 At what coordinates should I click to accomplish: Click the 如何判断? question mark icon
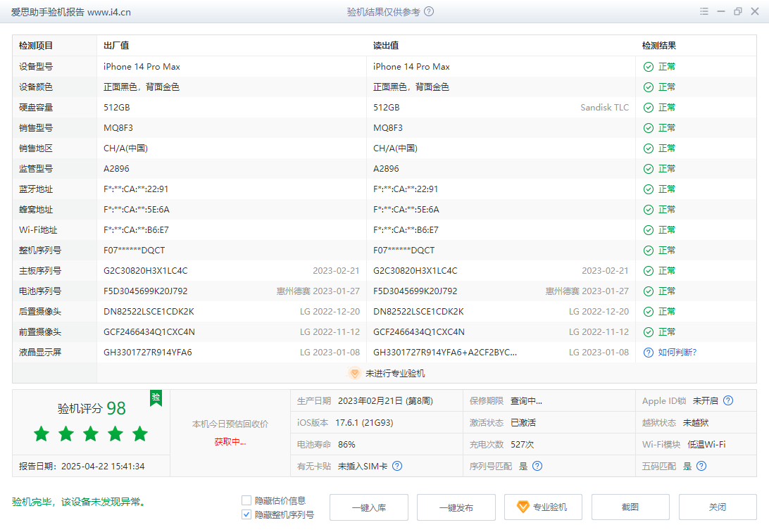click(x=649, y=353)
